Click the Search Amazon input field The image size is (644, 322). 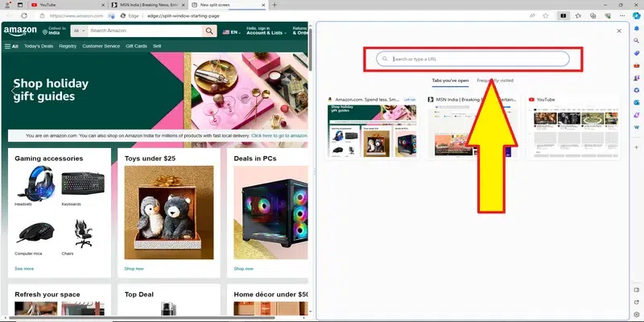(x=146, y=31)
